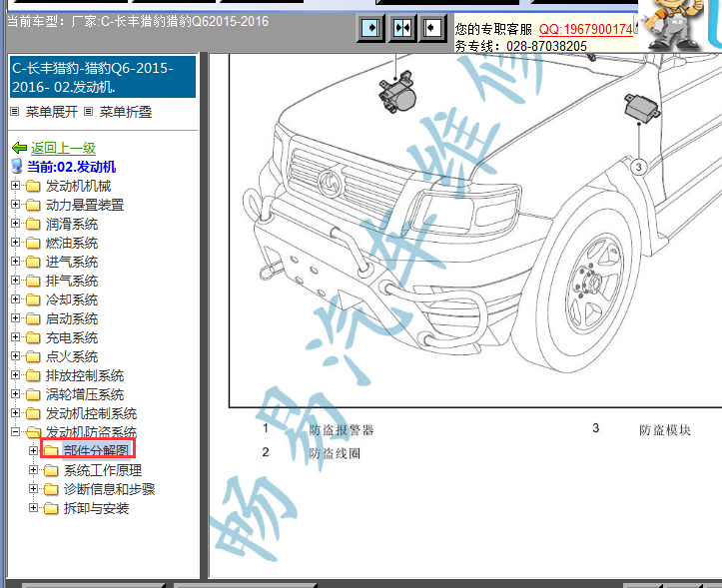Viewport: 722px width, 588px height.
Task: Click the 当前:02.发动机 heading
Action: 71,167
